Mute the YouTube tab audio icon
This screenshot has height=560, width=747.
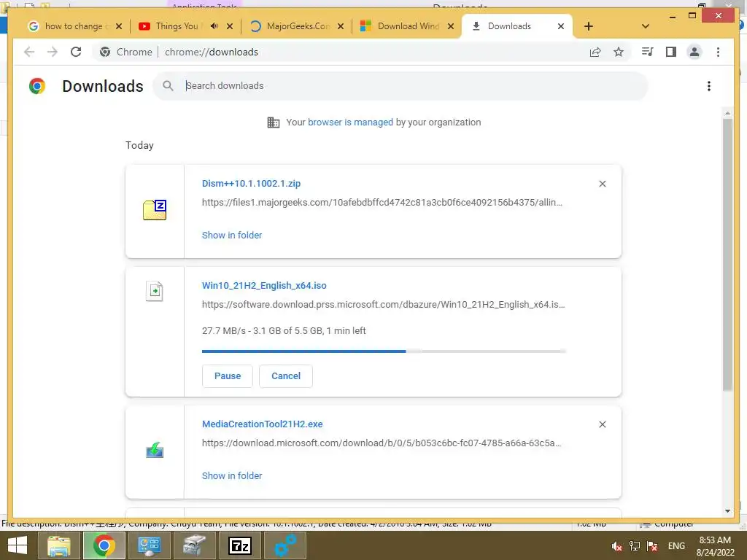pos(214,26)
